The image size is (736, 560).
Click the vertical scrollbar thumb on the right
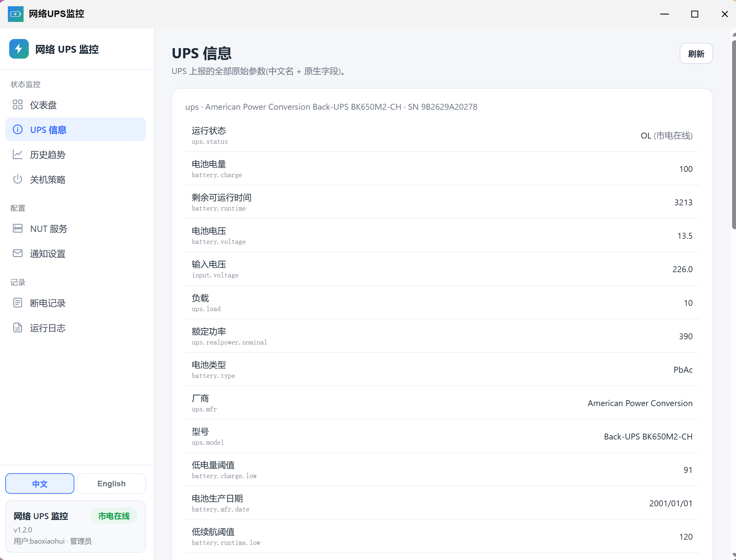tap(734, 135)
